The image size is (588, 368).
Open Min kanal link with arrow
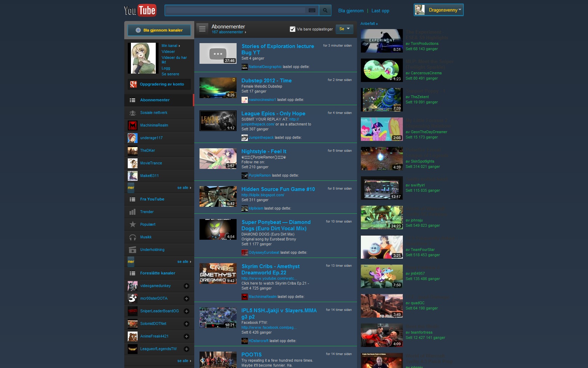point(171,46)
